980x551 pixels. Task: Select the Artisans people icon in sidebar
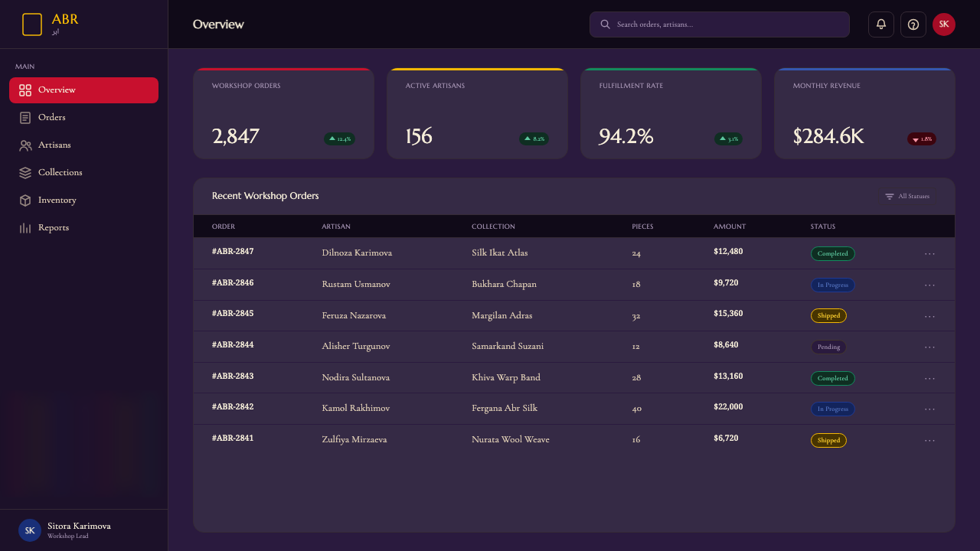coord(25,145)
